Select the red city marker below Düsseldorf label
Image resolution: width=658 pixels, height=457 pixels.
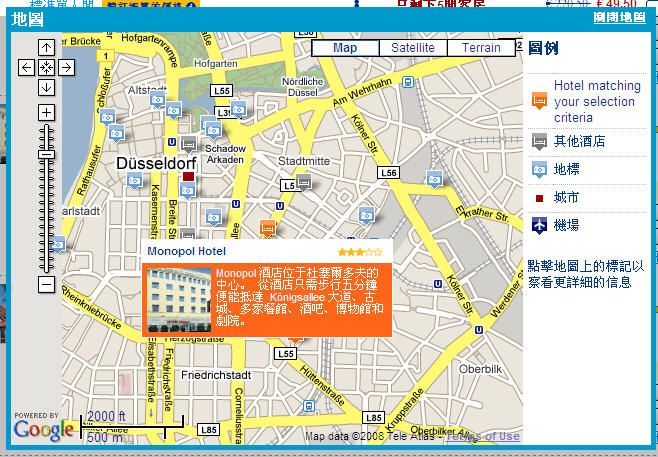coord(188,176)
